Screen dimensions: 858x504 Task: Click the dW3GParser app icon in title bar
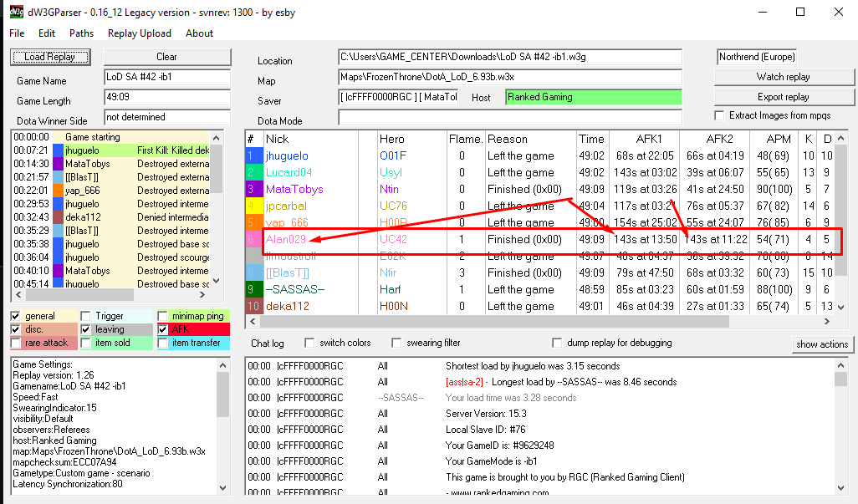click(x=17, y=12)
